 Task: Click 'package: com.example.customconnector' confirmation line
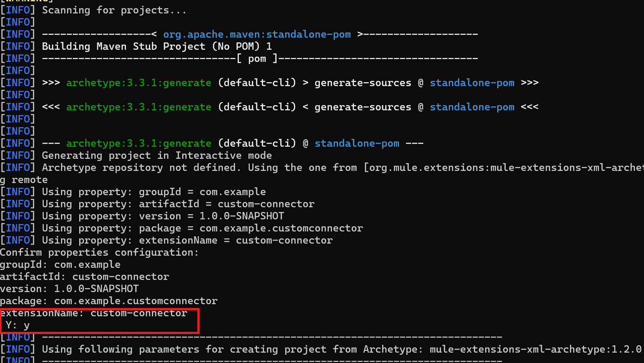[109, 301]
